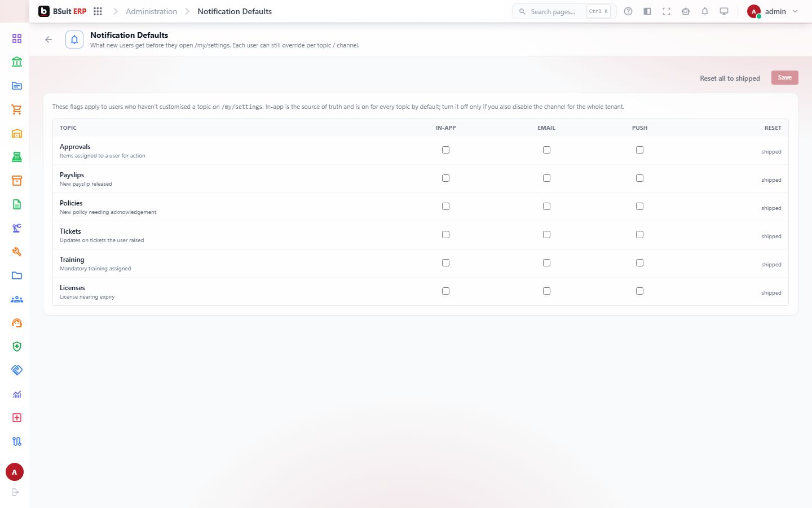This screenshot has width=812, height=508.
Task: Open the people group module icon
Action: click(x=17, y=299)
